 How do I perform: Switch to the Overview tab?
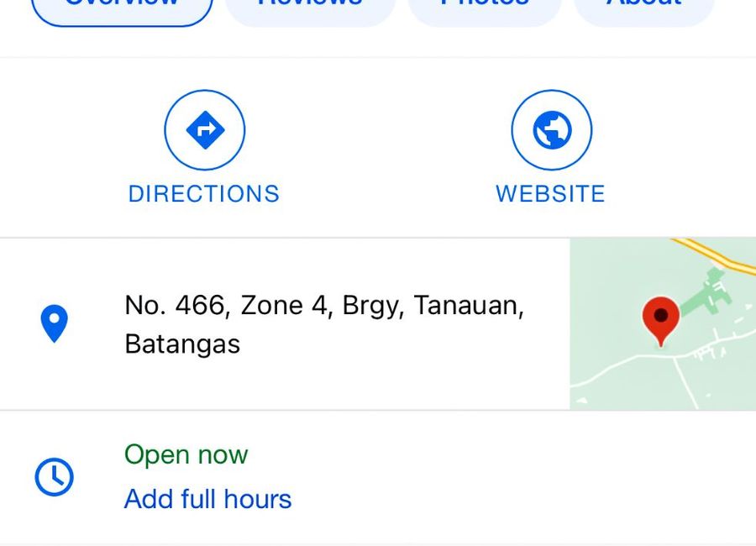pos(122,8)
